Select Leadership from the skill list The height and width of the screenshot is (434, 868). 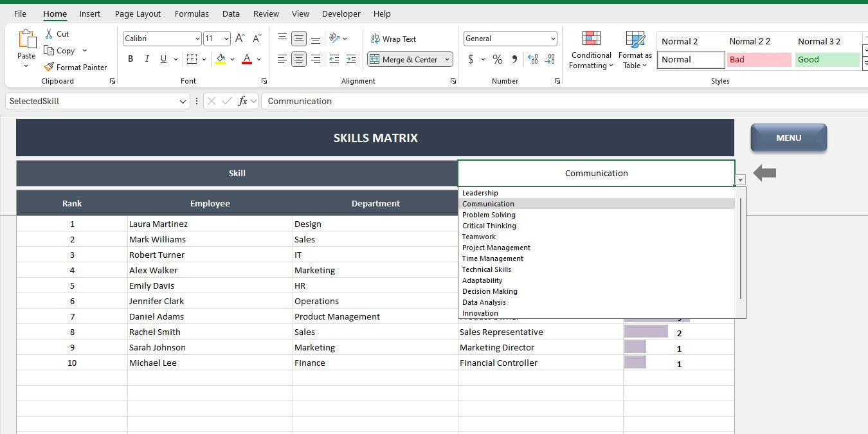click(597, 193)
